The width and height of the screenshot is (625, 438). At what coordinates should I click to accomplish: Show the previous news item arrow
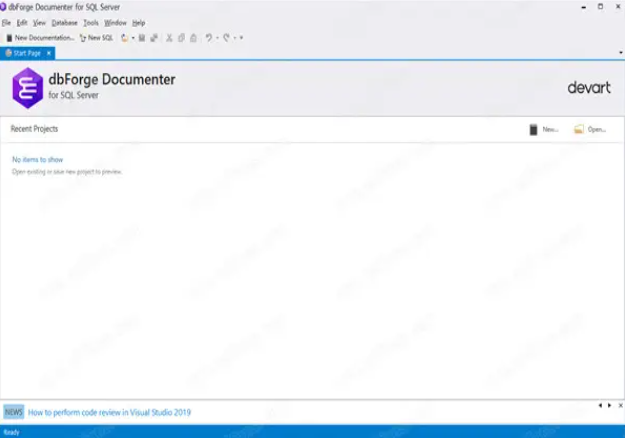click(x=600, y=406)
